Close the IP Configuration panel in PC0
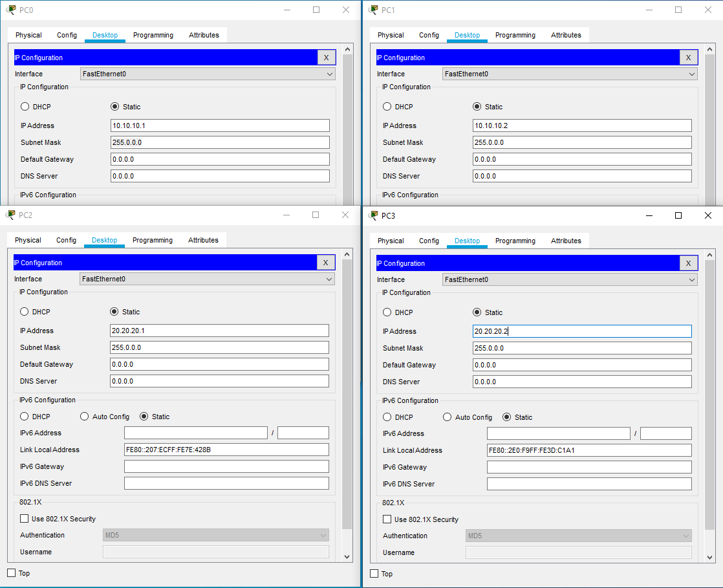Screen dimensions: 723x588 pyautogui.click(x=326, y=58)
